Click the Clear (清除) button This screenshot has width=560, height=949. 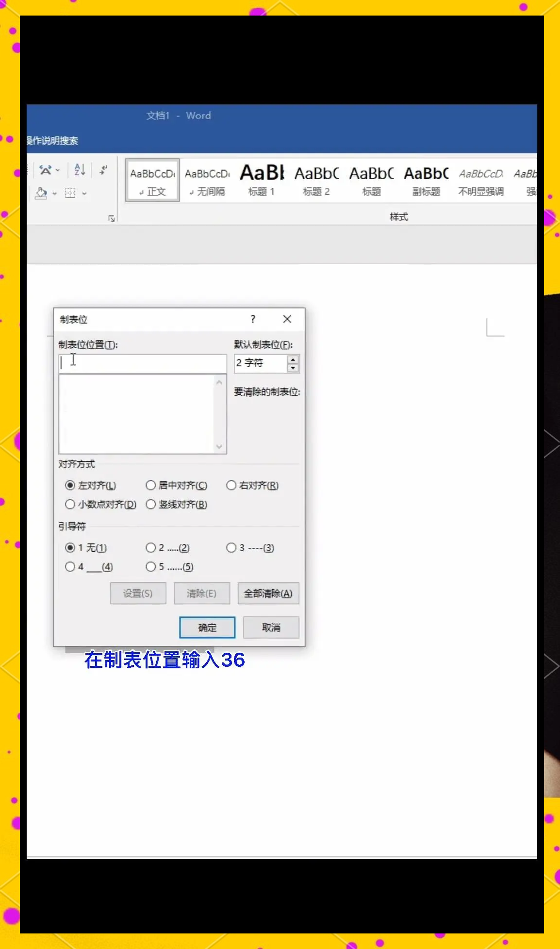click(x=201, y=593)
